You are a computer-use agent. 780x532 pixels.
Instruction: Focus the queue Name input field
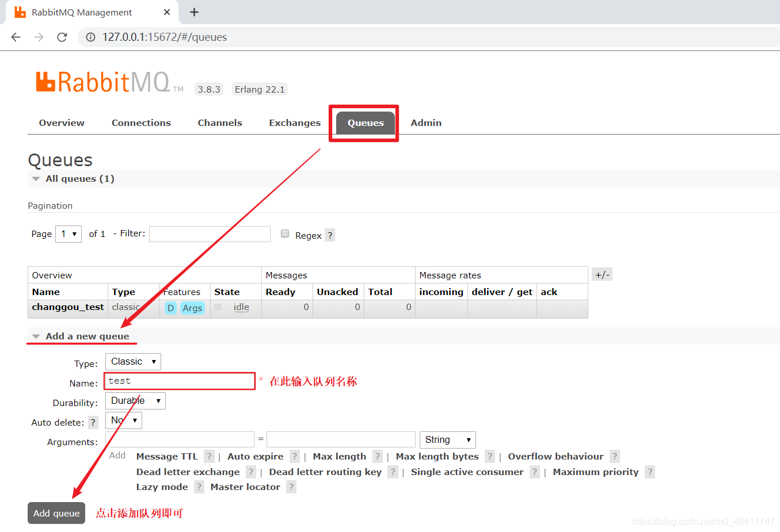coord(180,381)
